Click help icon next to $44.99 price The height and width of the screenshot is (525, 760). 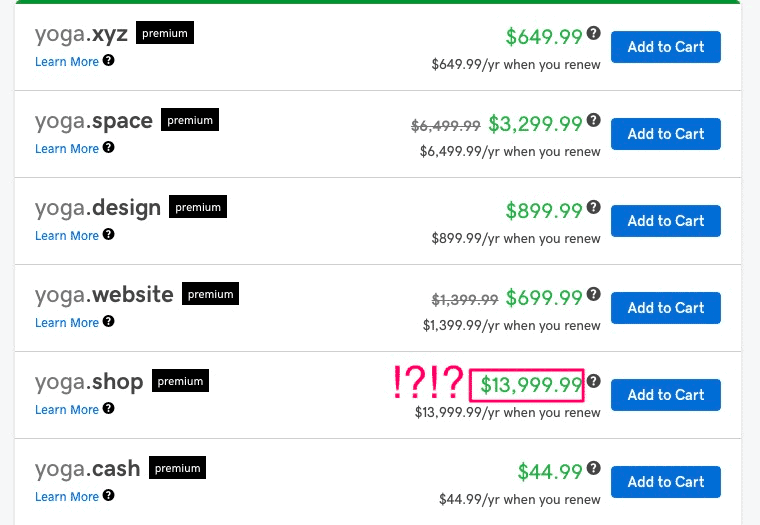pyautogui.click(x=594, y=468)
